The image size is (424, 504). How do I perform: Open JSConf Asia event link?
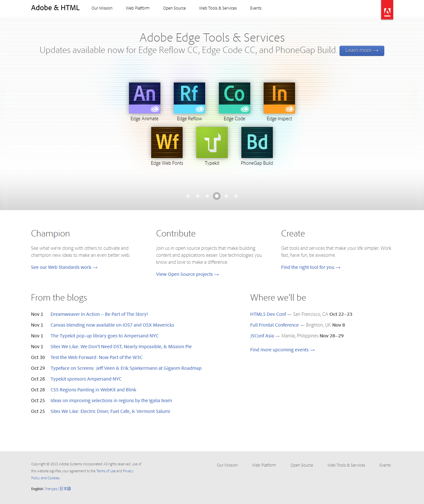click(262, 336)
